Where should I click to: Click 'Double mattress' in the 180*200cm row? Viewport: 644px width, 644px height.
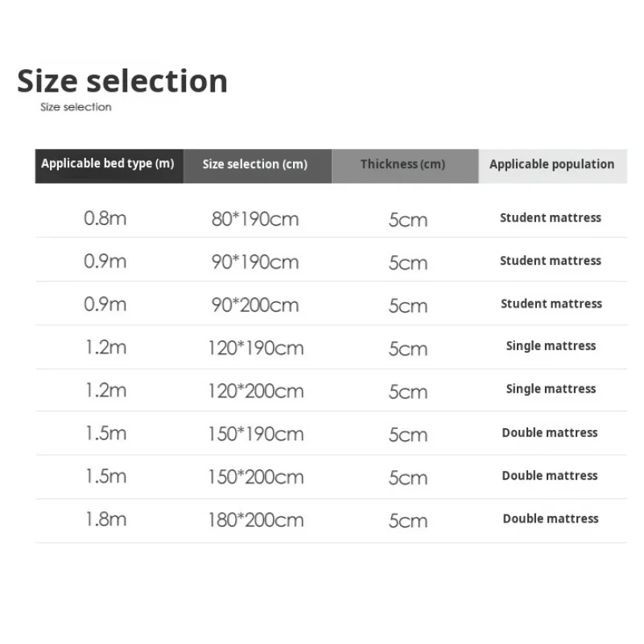tap(551, 518)
